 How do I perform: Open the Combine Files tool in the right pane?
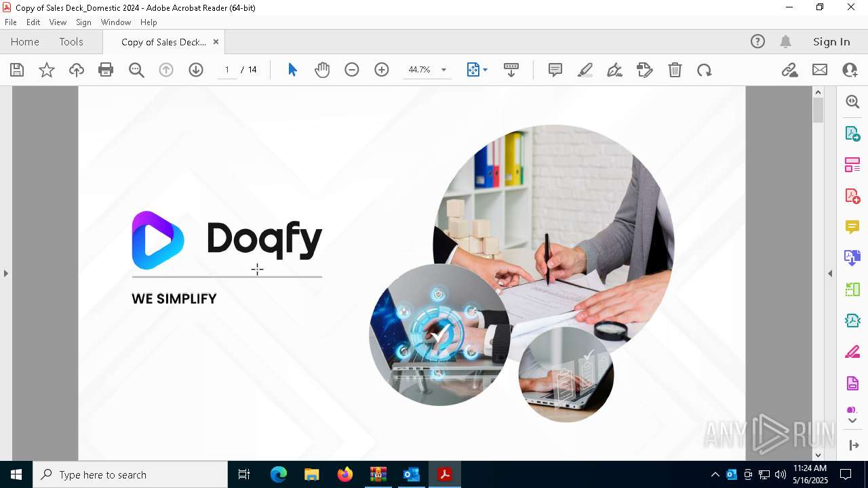point(852,258)
